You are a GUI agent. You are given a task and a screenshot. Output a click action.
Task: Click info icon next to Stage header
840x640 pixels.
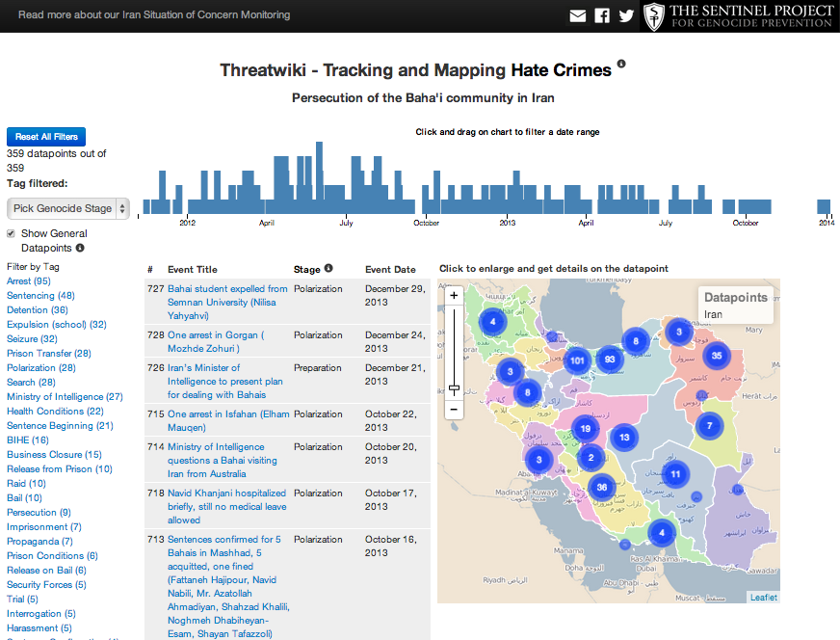pyautogui.click(x=328, y=269)
